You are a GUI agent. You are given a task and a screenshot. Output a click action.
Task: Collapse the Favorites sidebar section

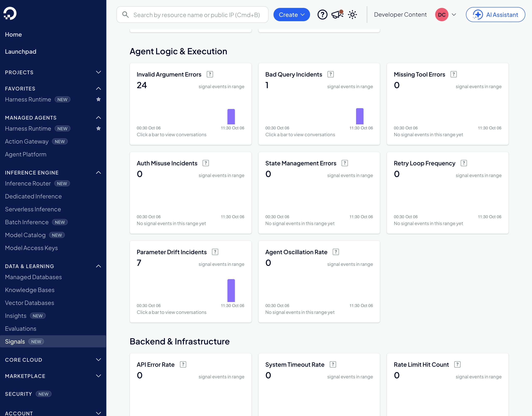click(x=53, y=89)
